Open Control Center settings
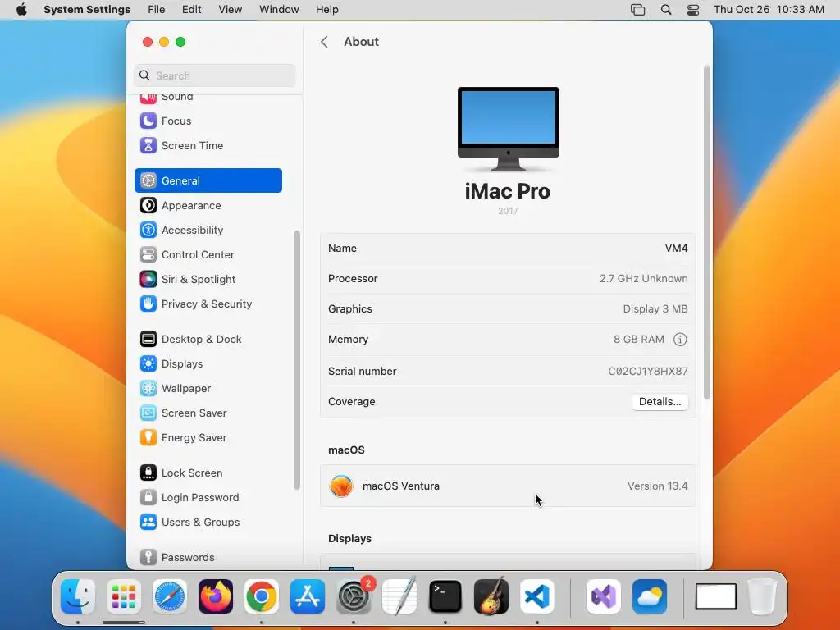 [x=208, y=255]
